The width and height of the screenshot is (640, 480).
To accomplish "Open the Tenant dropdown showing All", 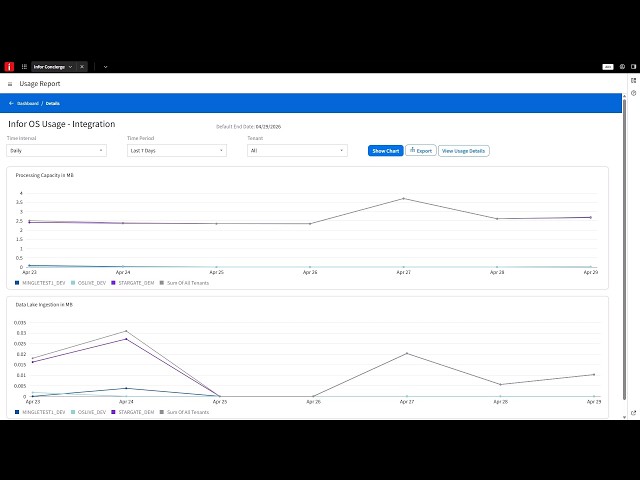I will [297, 151].
